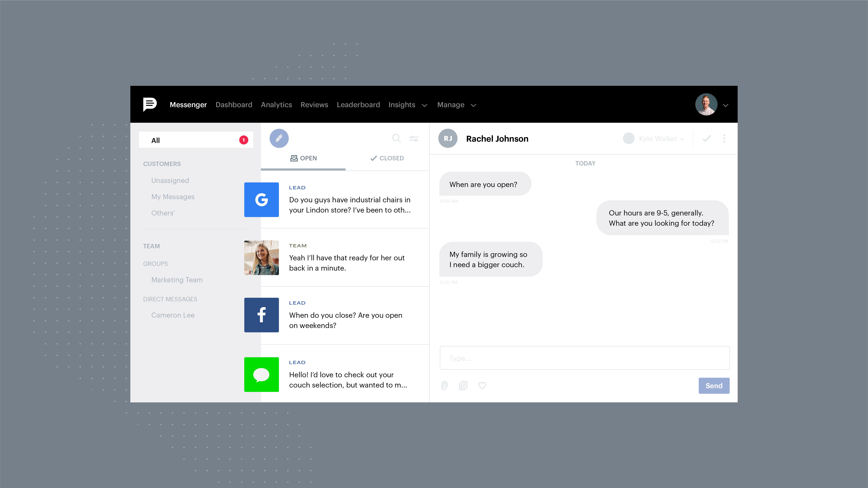Open message templates icon
The height and width of the screenshot is (488, 868).
[463, 385]
